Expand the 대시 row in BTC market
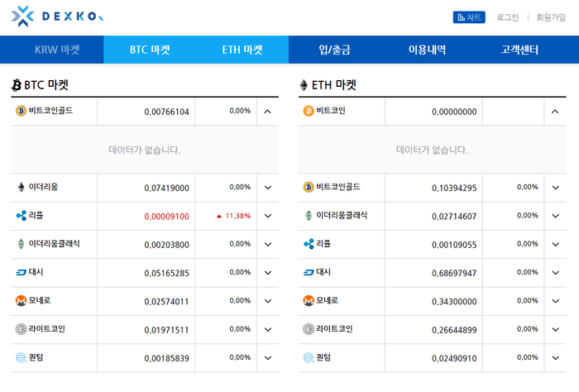Image resolution: width=579 pixels, height=392 pixels. click(x=268, y=273)
